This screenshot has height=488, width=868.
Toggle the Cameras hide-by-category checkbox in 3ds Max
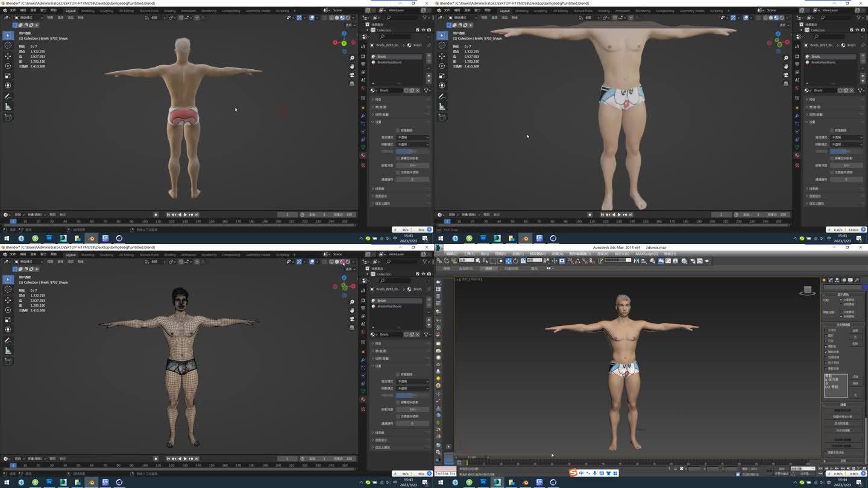[826, 346]
